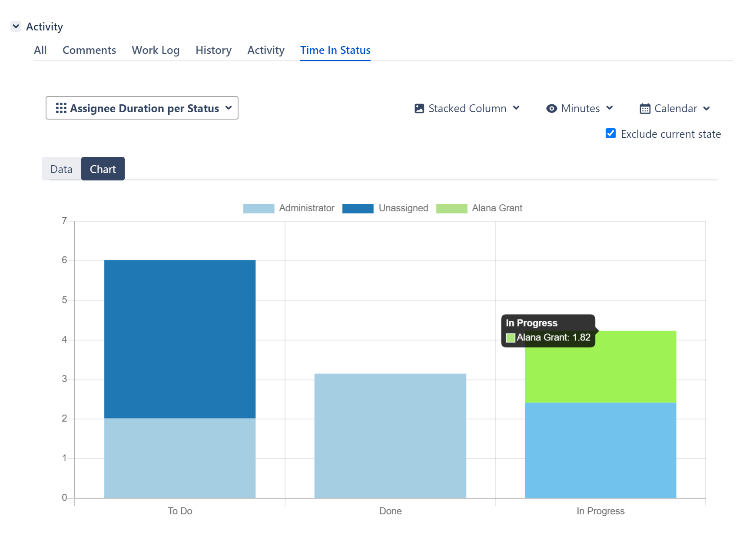
Task: Open the Stacked Column chart type dropdown
Action: click(x=516, y=108)
